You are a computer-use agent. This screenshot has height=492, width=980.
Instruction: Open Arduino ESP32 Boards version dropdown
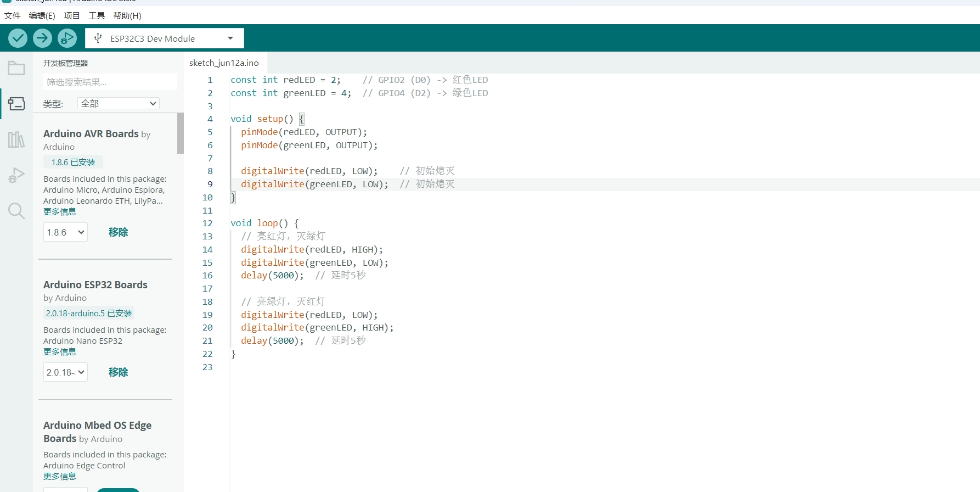tap(65, 372)
